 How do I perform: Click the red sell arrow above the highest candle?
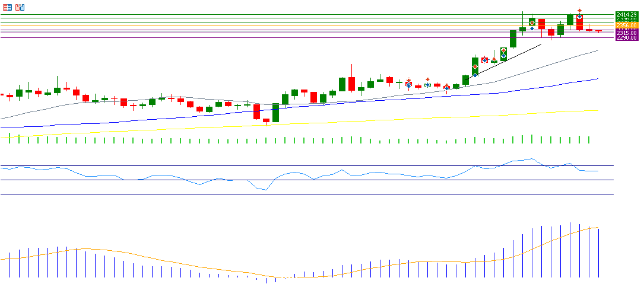(579, 10)
